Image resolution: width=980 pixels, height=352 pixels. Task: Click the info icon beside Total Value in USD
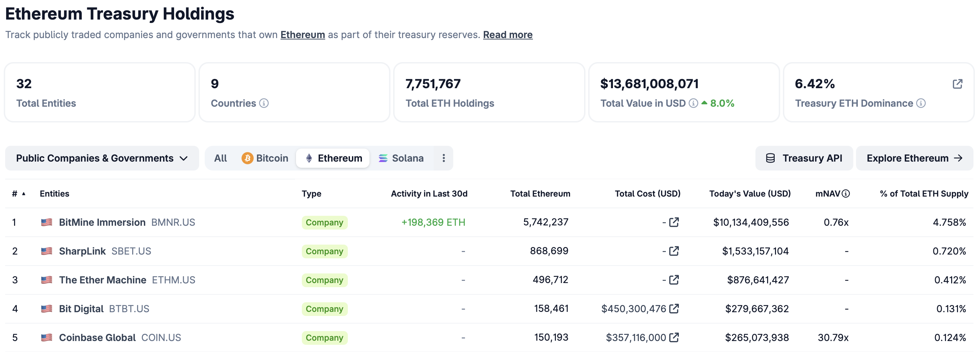click(693, 103)
